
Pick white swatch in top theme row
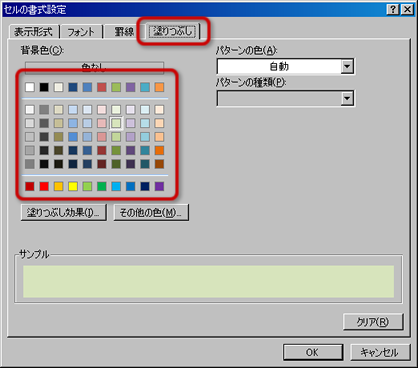[x=30, y=87]
